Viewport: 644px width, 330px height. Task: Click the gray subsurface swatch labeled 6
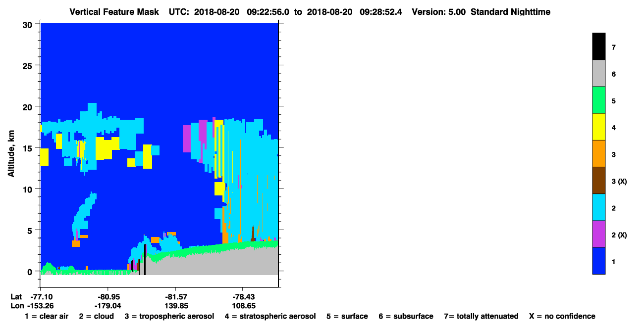click(x=599, y=73)
